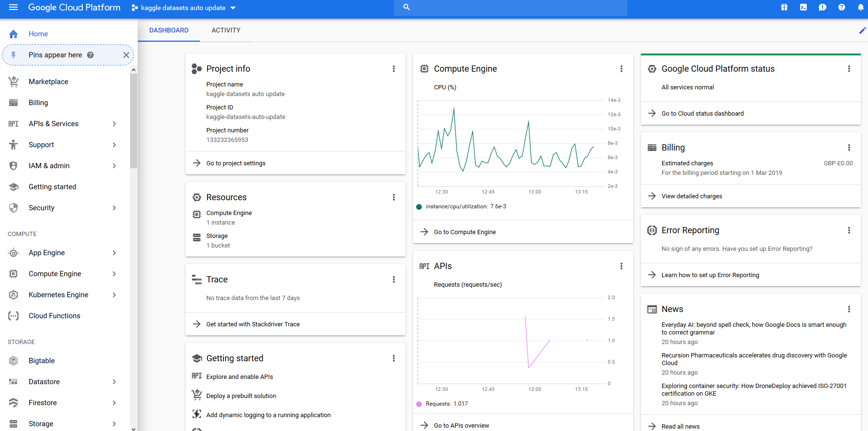Open View detailed charges in Billing card
This screenshot has height=431, width=868.
point(692,196)
